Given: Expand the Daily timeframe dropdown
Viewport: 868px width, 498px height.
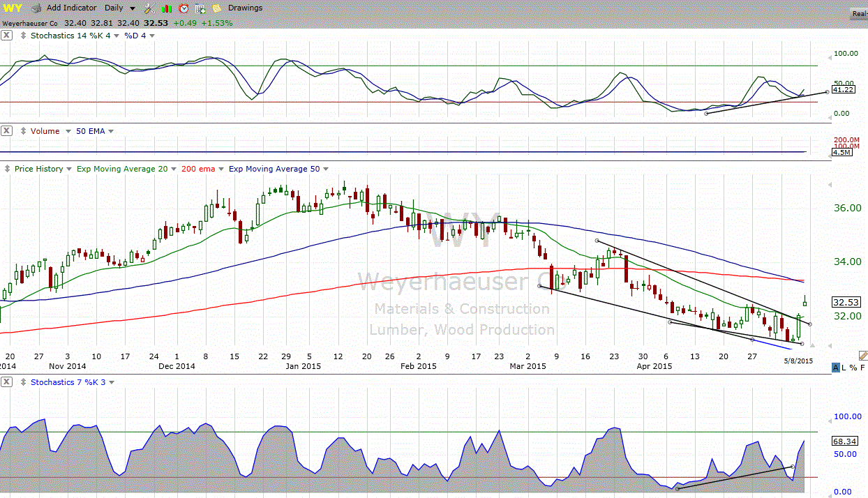Looking at the screenshot, I should click(132, 8).
